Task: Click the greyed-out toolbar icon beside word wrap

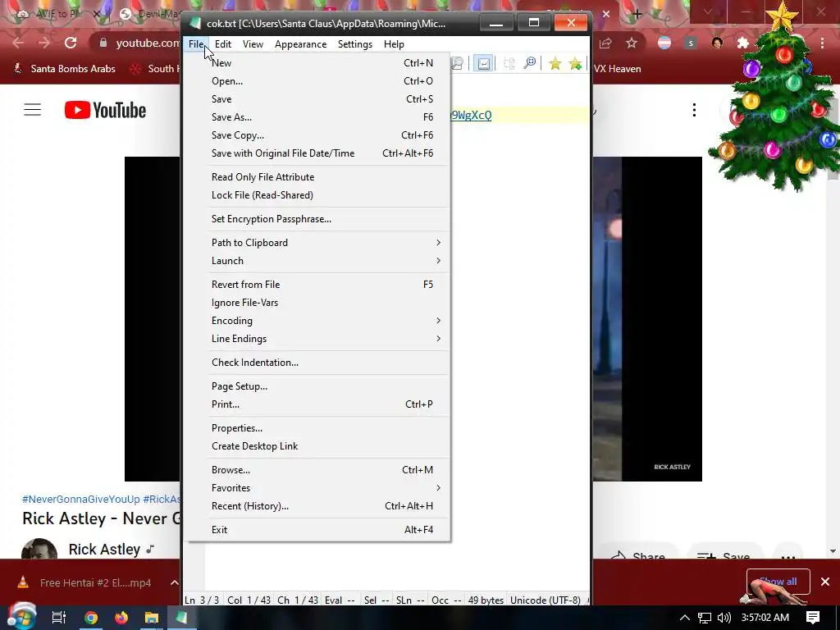Action: pos(509,64)
